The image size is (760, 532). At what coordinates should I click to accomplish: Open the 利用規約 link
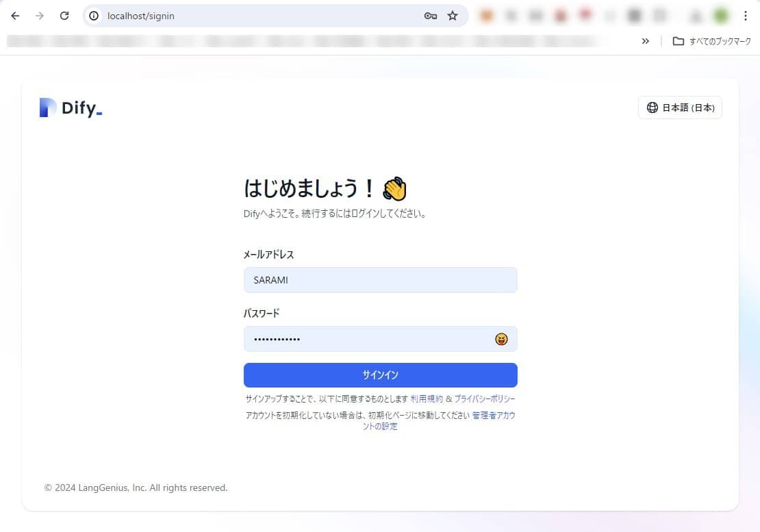(428, 398)
